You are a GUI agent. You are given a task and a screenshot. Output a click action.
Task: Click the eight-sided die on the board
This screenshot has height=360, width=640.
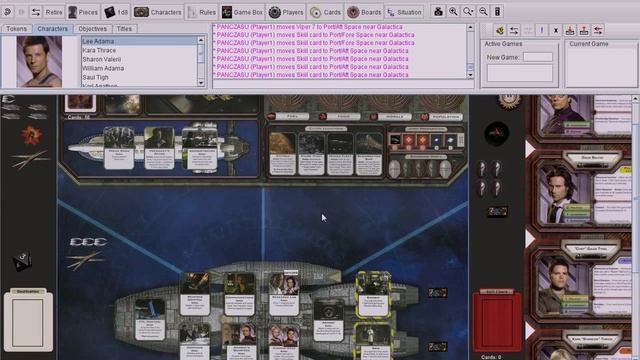click(x=22, y=262)
